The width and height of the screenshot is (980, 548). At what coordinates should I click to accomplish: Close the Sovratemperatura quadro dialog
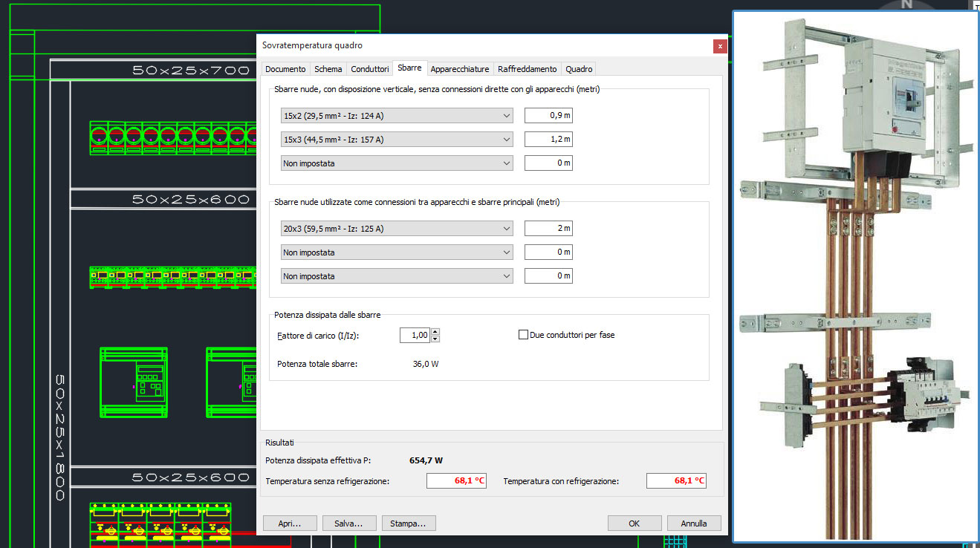pyautogui.click(x=719, y=46)
